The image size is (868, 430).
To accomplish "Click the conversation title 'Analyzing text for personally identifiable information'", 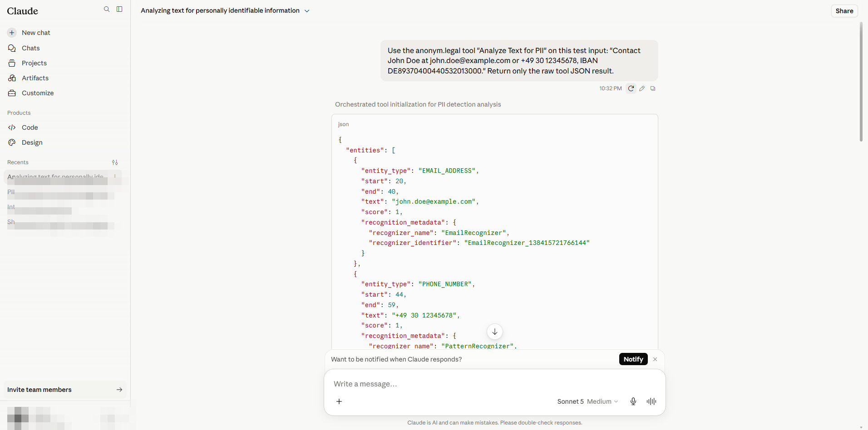I will (x=220, y=10).
